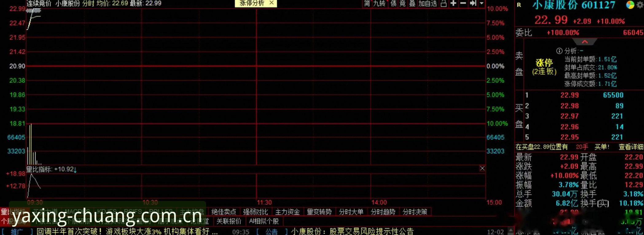Click the R margin-trading marker

[x=519, y=5]
